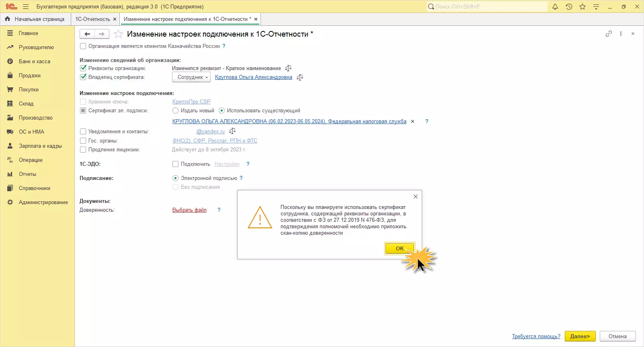
Task: Switch to the 1С-Отчетность tab
Action: click(x=93, y=19)
